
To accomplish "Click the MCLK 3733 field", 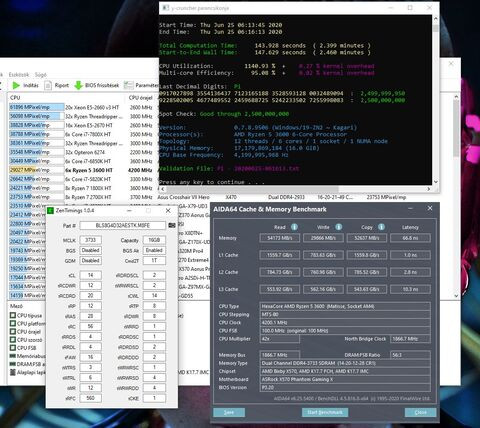I will pos(90,240).
